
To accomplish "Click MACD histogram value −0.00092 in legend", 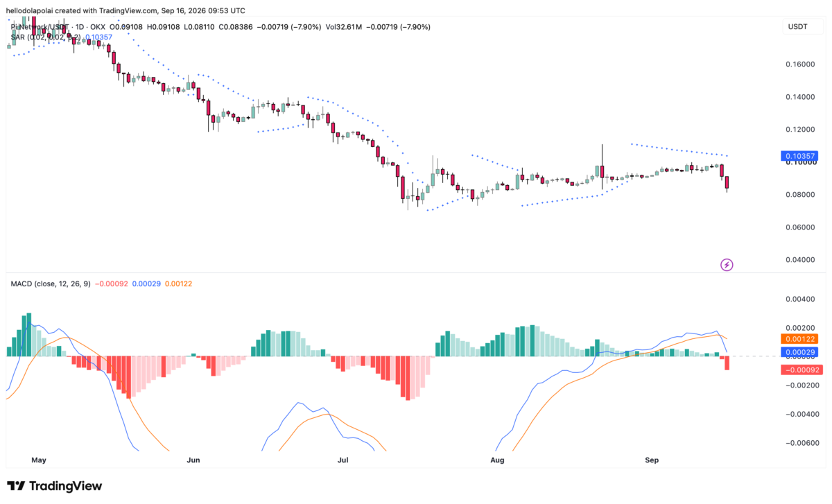I will (111, 284).
